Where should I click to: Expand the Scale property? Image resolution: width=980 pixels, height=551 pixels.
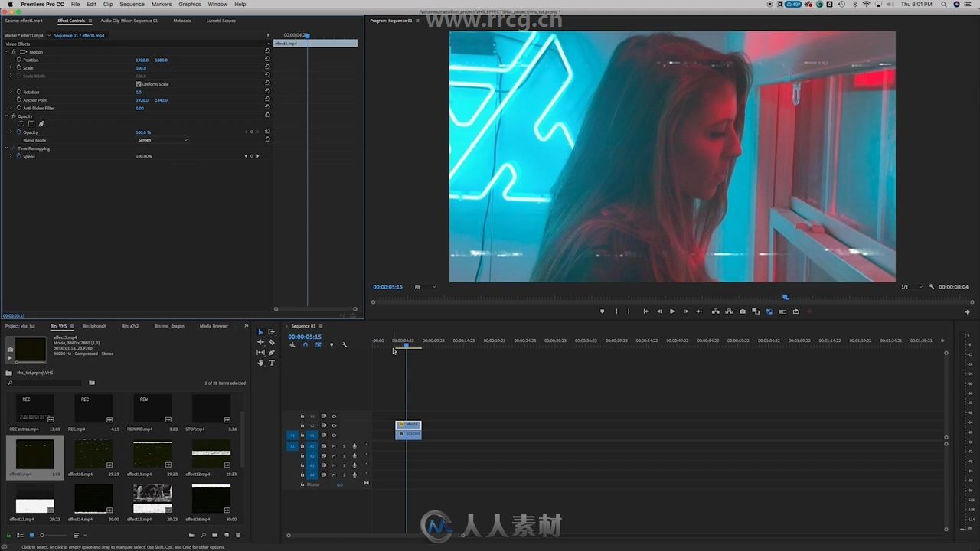[11, 68]
